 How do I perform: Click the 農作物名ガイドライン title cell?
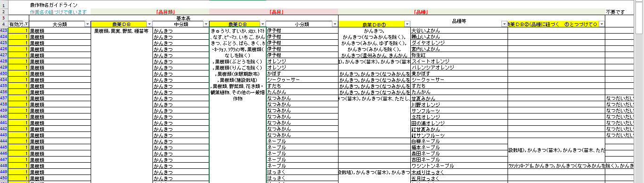tap(53, 5)
